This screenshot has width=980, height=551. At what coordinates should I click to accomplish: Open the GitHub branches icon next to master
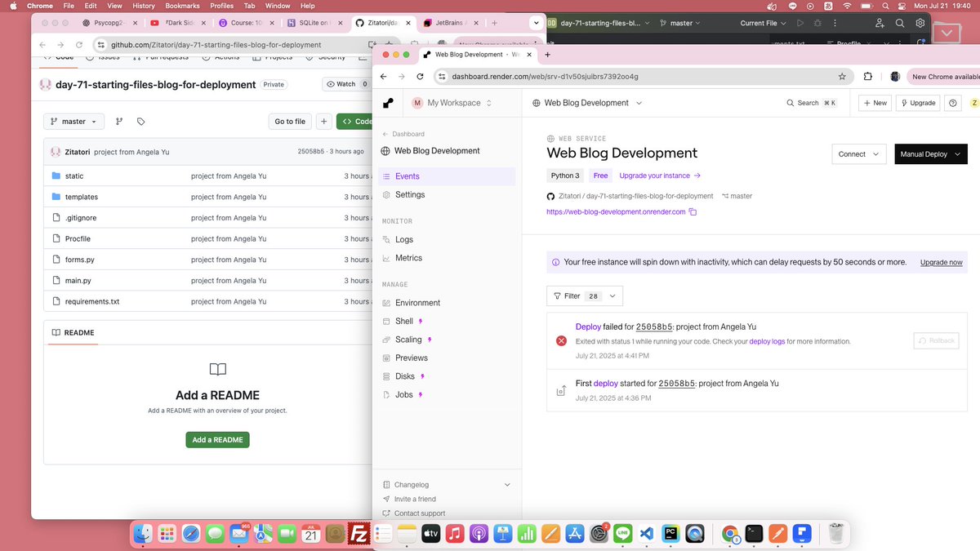pos(119,122)
